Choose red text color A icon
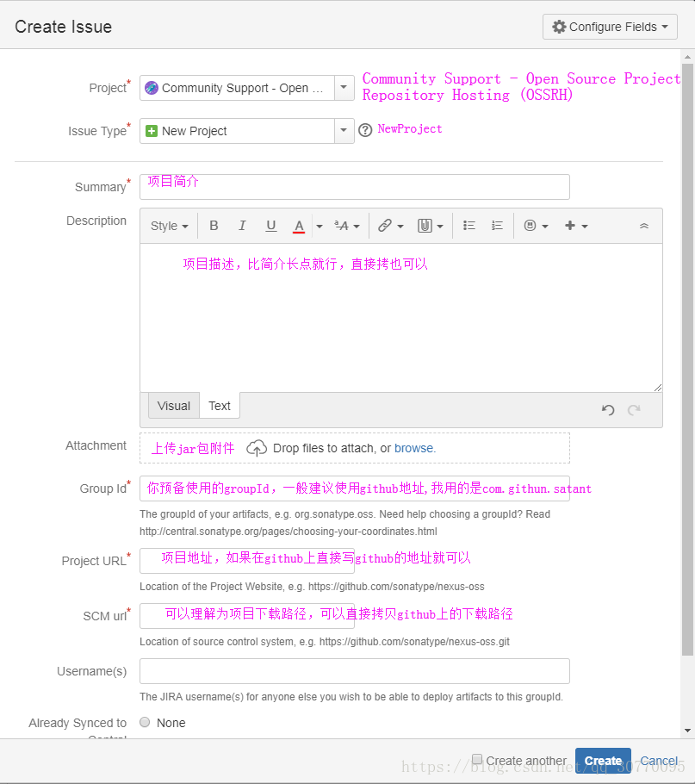The image size is (695, 784). pyautogui.click(x=299, y=226)
